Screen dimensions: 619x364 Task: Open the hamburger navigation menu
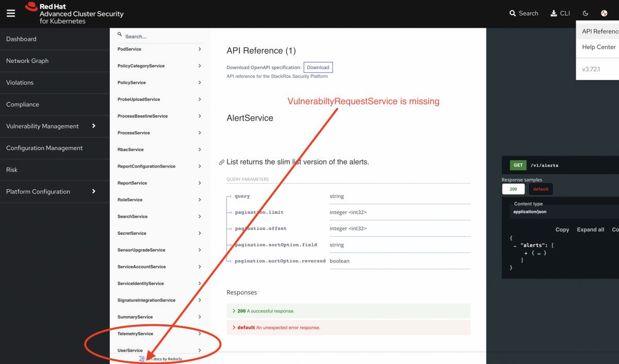pyautogui.click(x=10, y=13)
